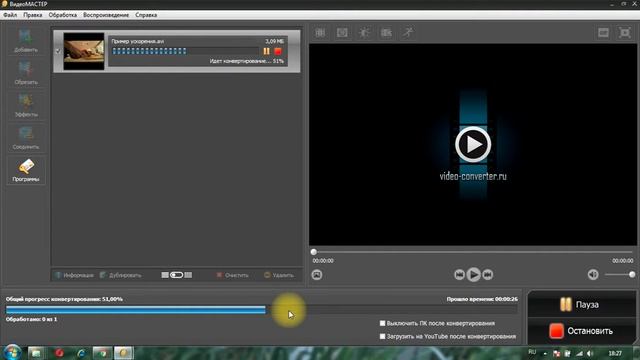Open the Справка menu

(146, 15)
